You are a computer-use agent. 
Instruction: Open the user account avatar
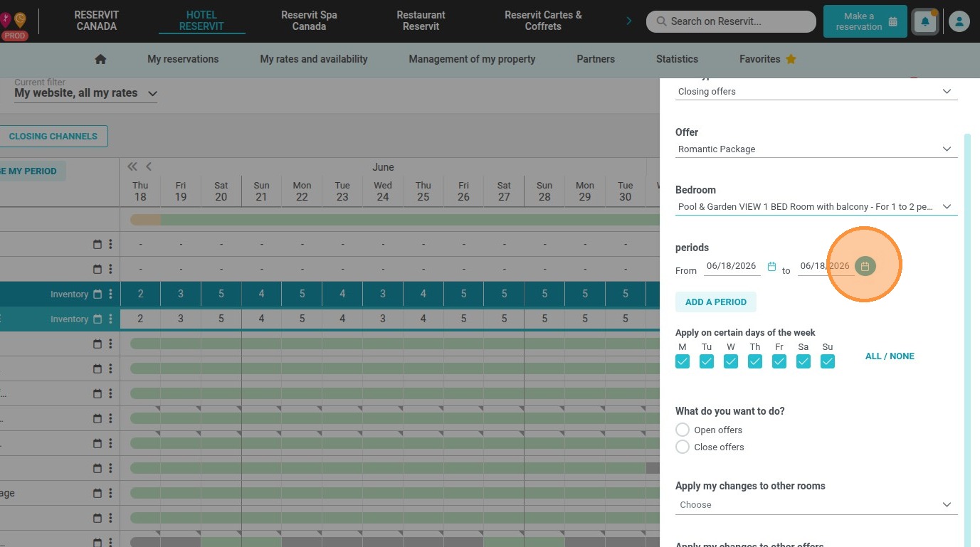(959, 21)
